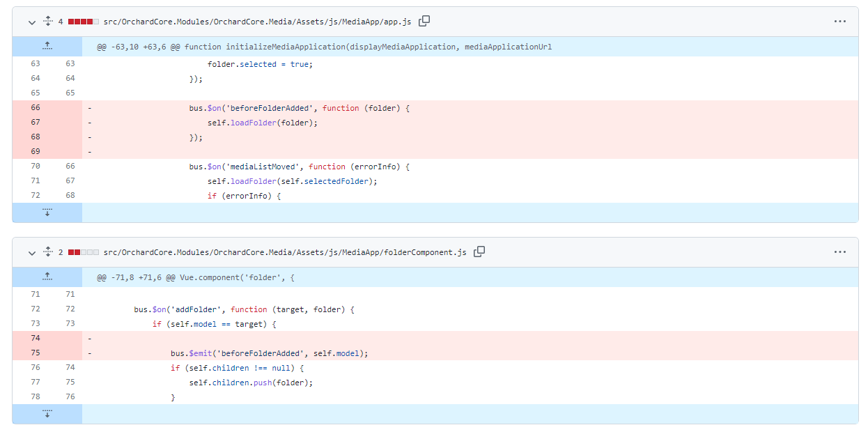Expand all lines icon for app.js
Viewport: 868px width, 432px height.
coord(48,22)
